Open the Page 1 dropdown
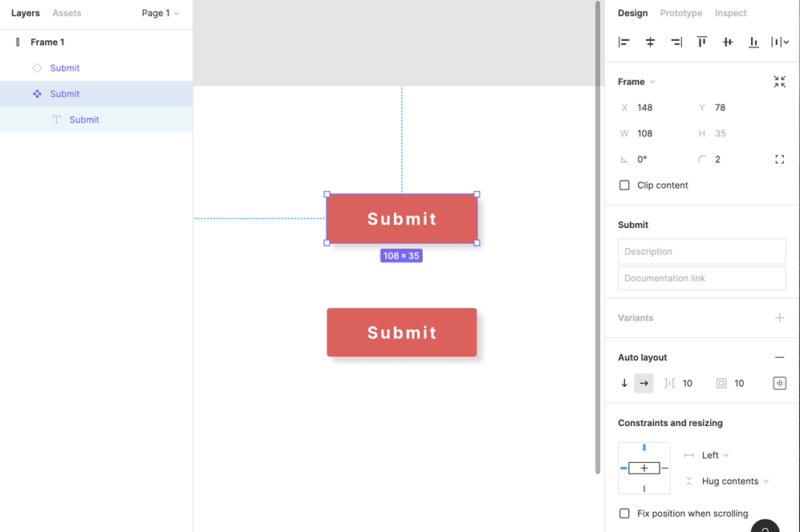 [160, 13]
